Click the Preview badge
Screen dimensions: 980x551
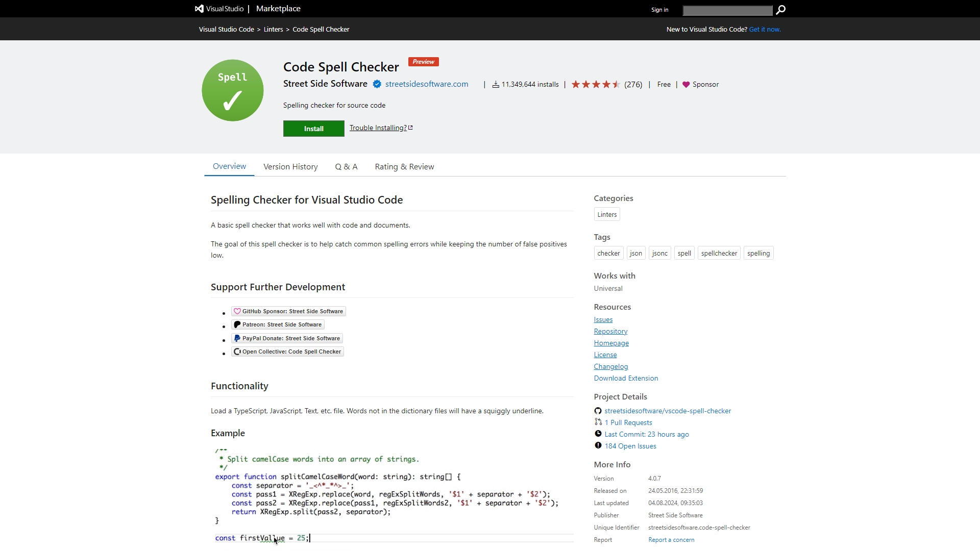(424, 62)
